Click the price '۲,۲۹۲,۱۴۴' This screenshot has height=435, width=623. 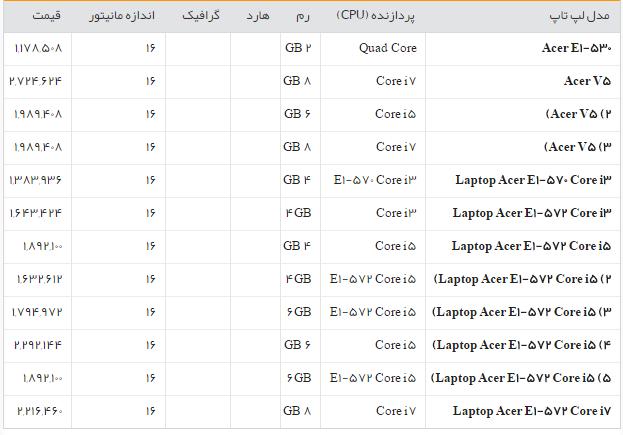pyautogui.click(x=38, y=345)
